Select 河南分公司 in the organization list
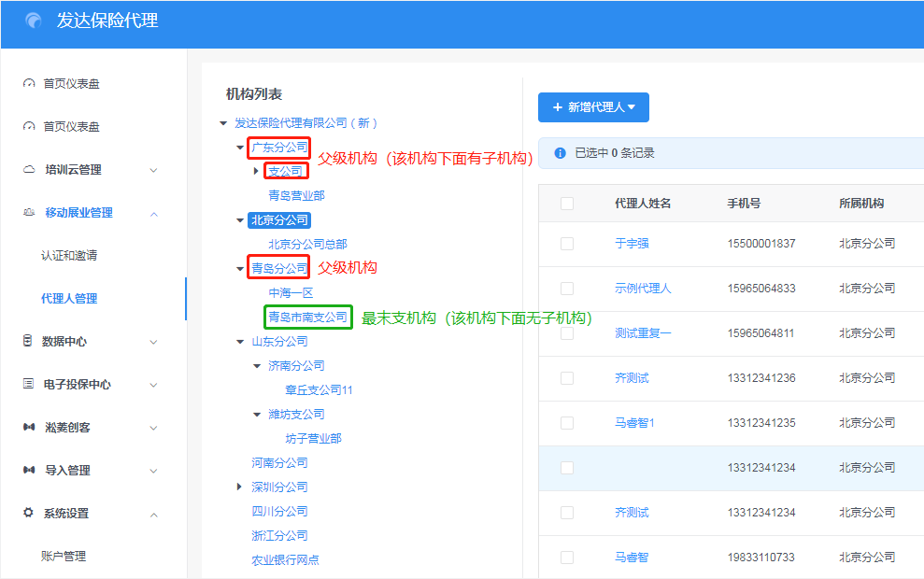924x579 pixels. [x=279, y=463]
